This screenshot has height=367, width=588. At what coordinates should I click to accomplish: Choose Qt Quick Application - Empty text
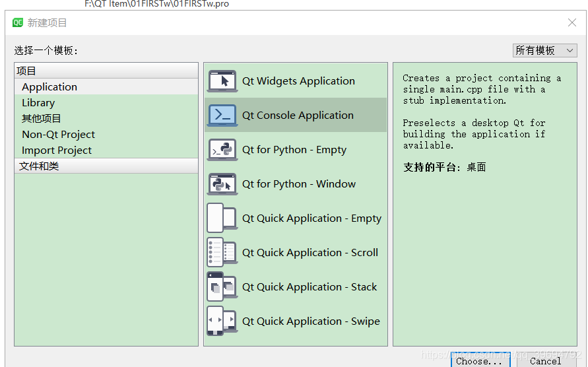[x=311, y=218]
